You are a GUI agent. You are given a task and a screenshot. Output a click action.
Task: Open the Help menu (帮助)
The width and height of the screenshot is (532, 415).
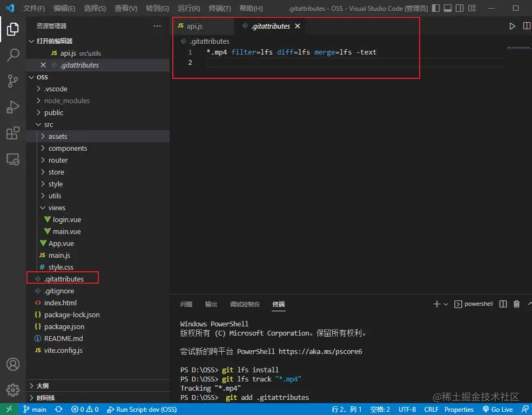pos(251,8)
